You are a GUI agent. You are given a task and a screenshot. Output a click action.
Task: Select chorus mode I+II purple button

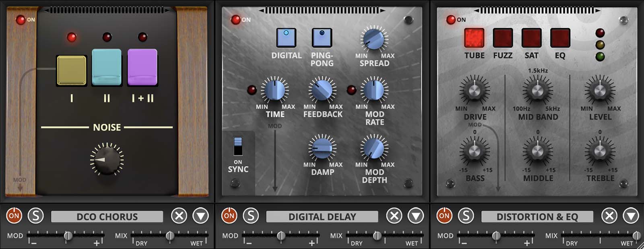[142, 67]
